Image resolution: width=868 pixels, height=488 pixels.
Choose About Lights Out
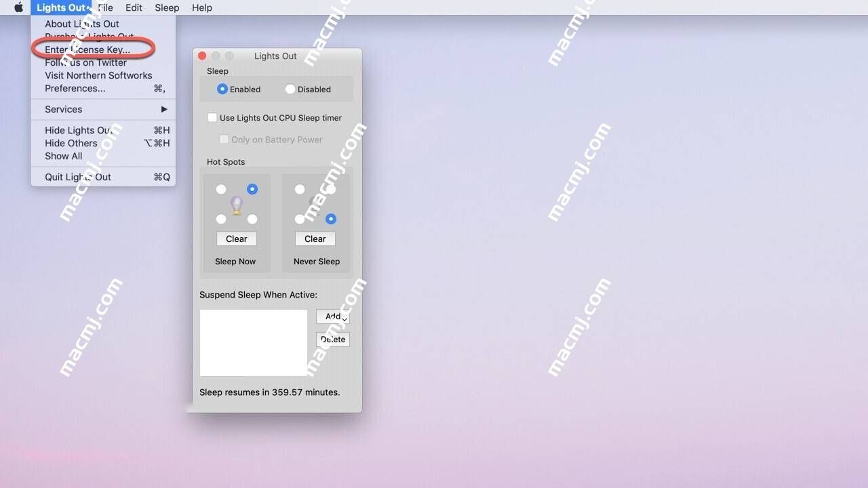point(103,24)
